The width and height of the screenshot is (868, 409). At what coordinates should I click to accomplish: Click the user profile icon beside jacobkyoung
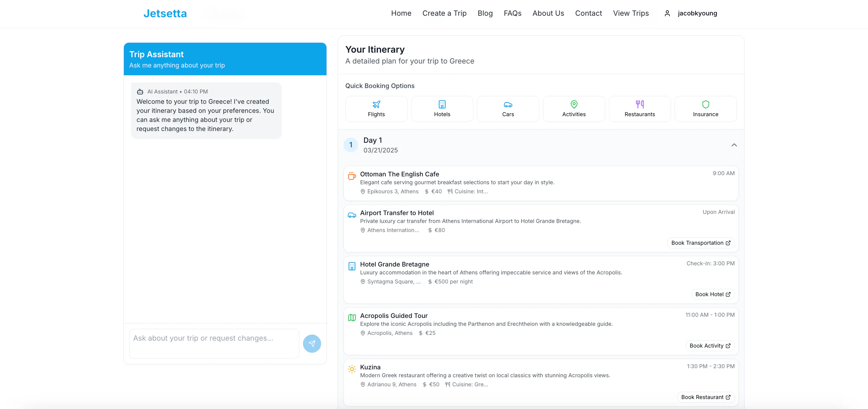coord(667,13)
